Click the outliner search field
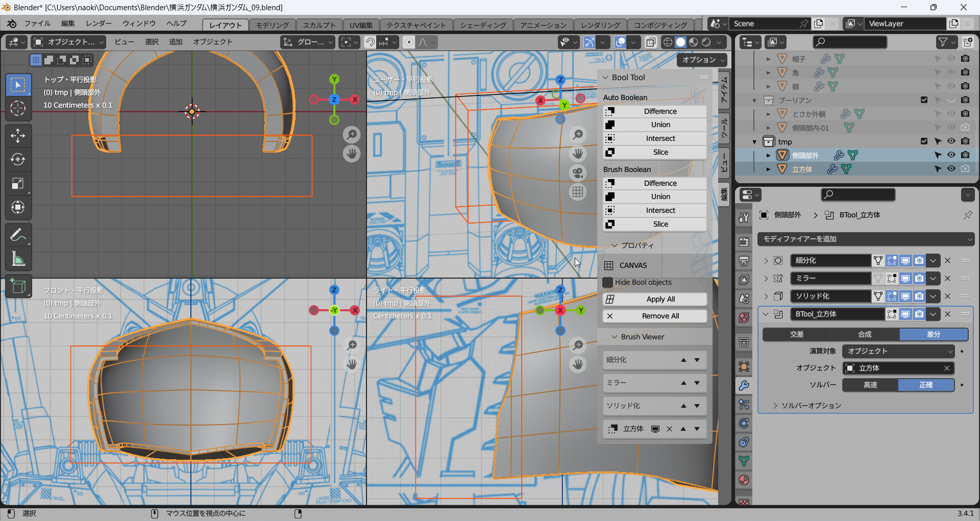This screenshot has height=521, width=980. (849, 42)
